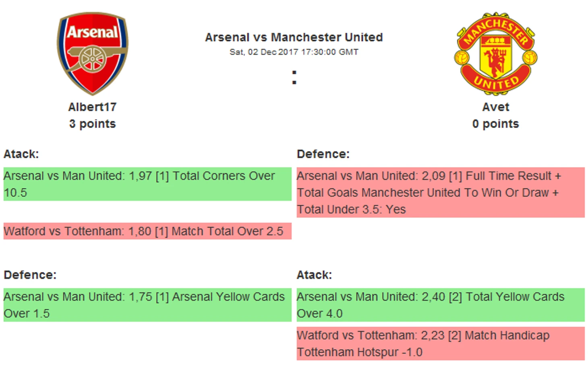This screenshot has height=386, width=588.
Task: Click the 3 points label under Albert17
Action: (92, 124)
